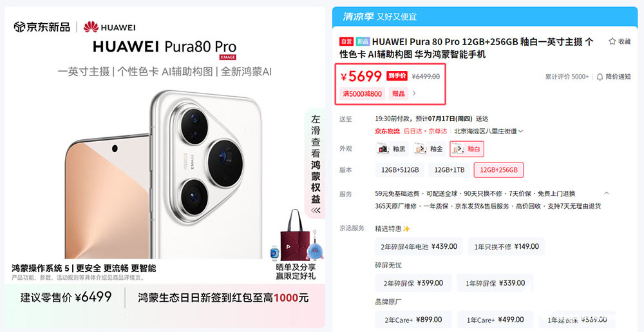Click the Huawei brand logo

click(109, 27)
